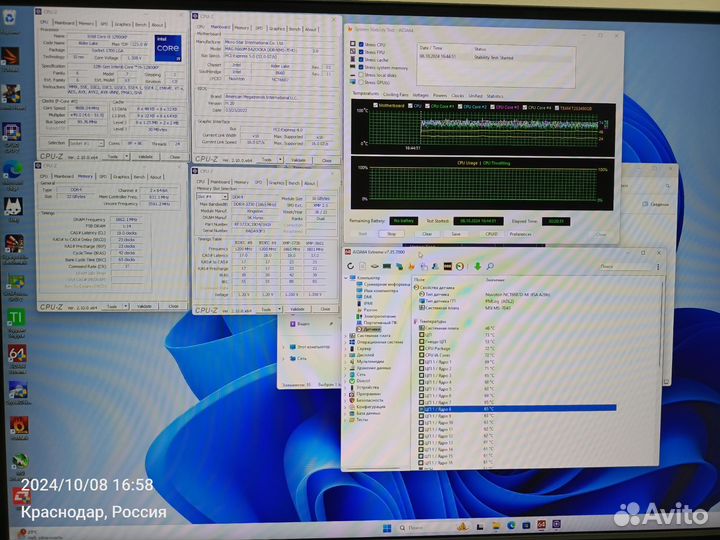Switch to Cooling Fans tab
Viewport: 720px width, 540px height.
395,95
